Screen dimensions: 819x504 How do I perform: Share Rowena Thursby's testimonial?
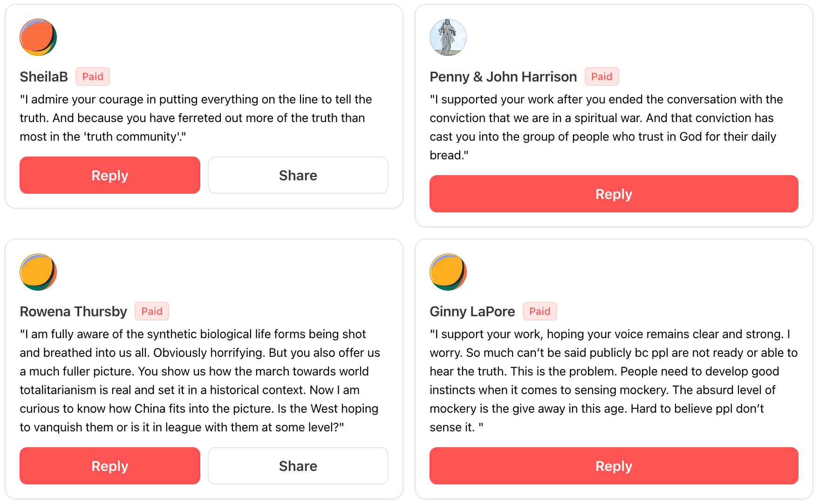298,466
